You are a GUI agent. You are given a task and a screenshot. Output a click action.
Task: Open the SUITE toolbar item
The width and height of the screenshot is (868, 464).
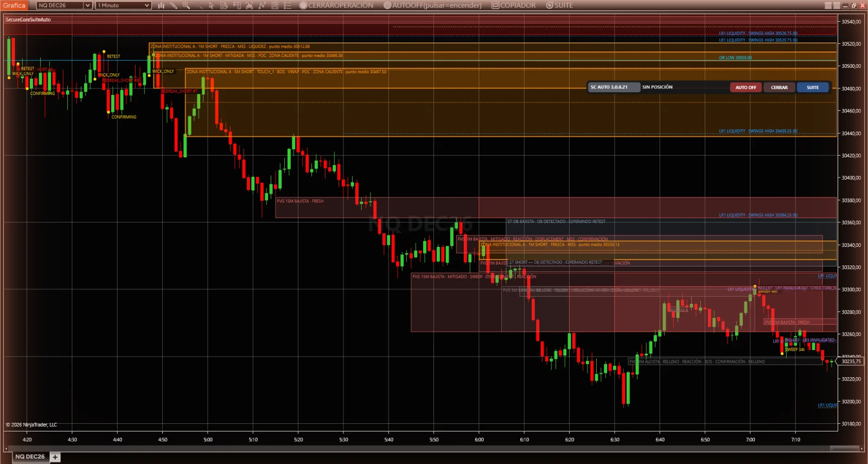pyautogui.click(x=559, y=5)
